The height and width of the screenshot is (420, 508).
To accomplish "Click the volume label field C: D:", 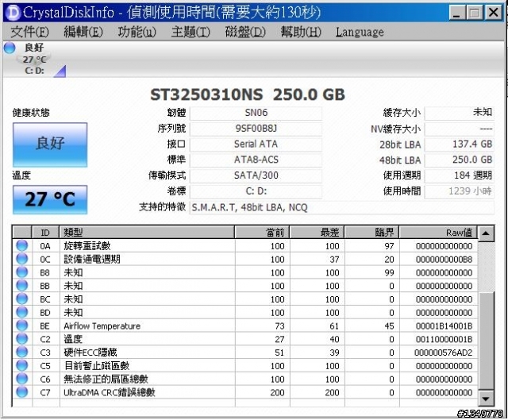I will pos(256,191).
